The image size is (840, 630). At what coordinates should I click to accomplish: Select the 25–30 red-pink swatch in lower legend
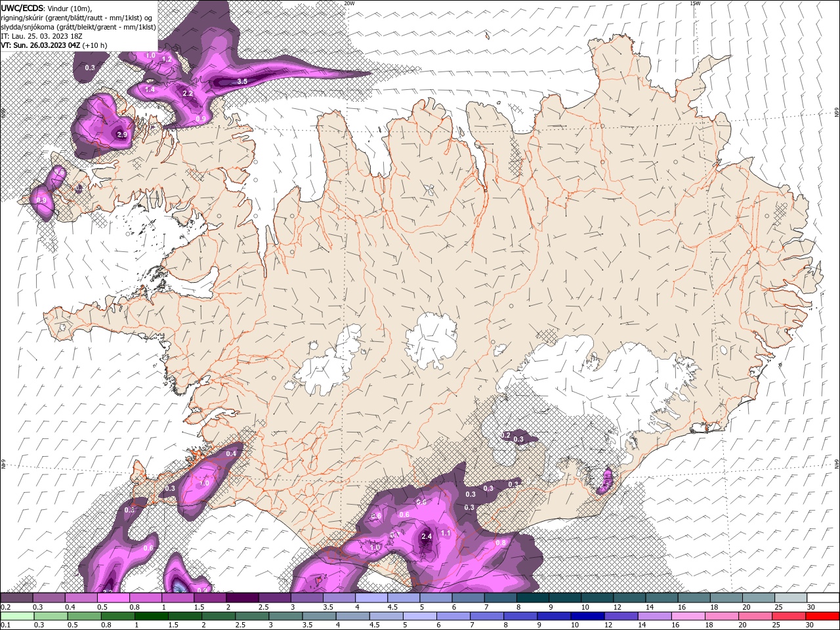click(789, 616)
